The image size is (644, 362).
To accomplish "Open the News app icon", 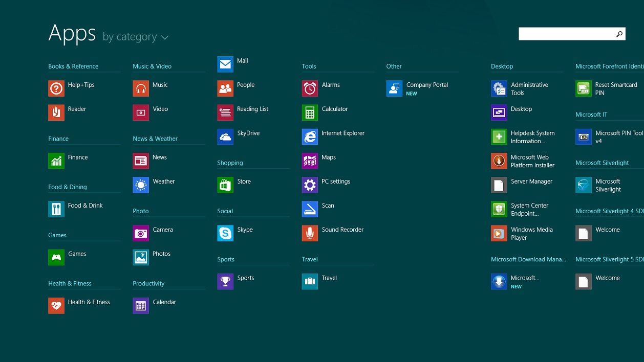I will [141, 161].
